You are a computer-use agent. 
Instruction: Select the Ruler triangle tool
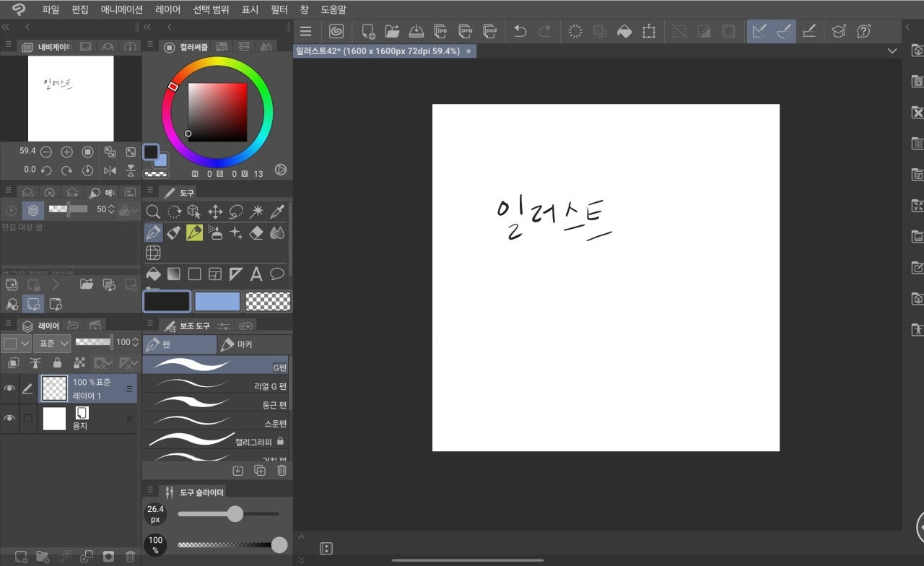(236, 274)
